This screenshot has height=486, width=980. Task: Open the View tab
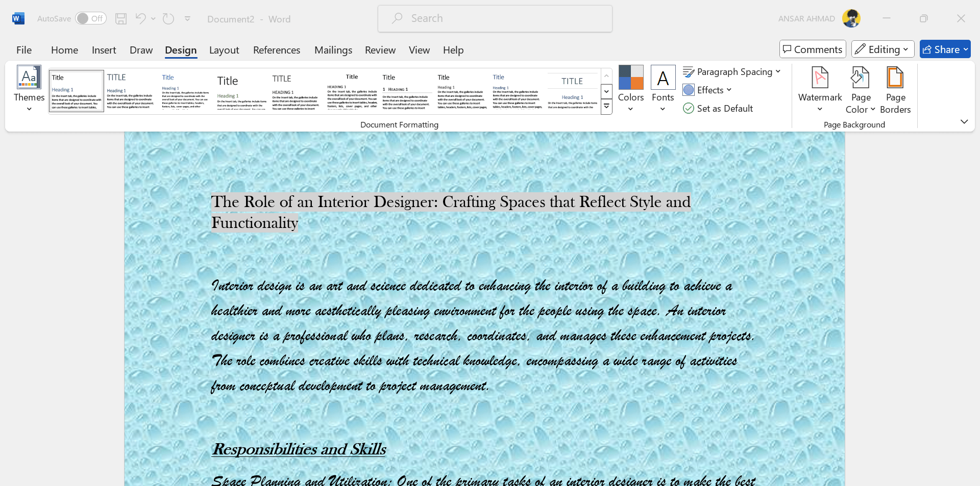(419, 50)
